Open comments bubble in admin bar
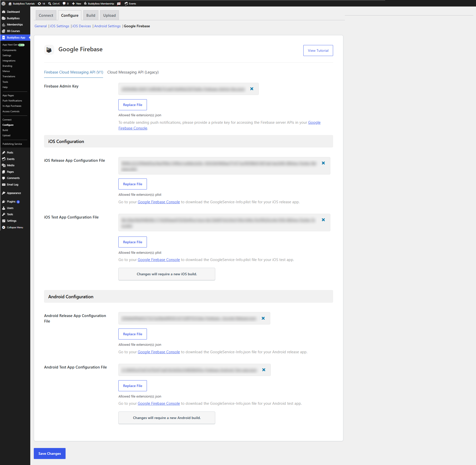Viewport: 476px width, 465px height. (66, 3)
